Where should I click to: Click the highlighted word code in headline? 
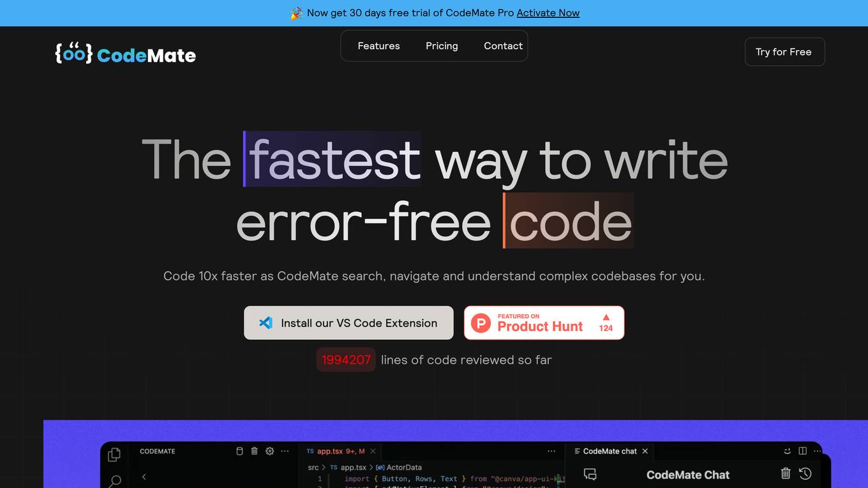568,221
